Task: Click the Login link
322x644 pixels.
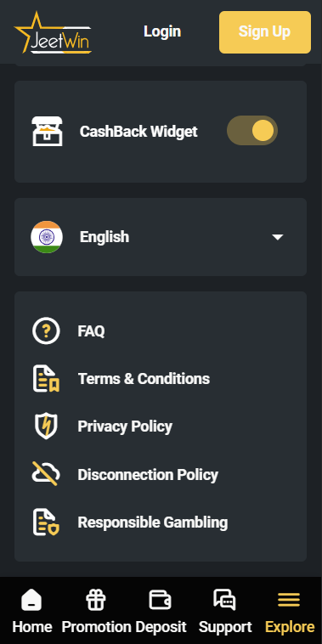Action: pyautogui.click(x=162, y=31)
